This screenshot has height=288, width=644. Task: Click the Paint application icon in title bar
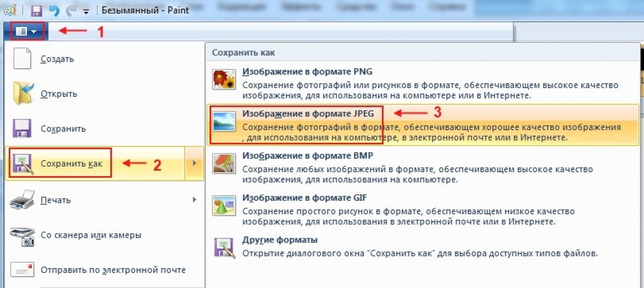9,10
